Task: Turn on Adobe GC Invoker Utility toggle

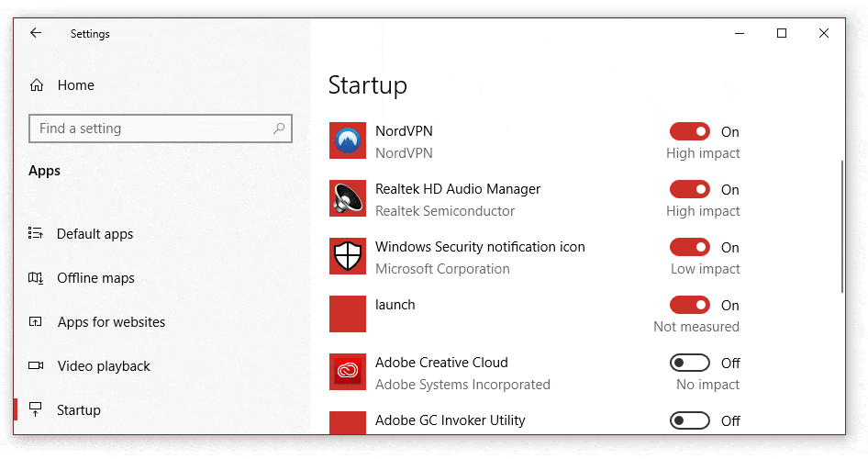Action: [690, 420]
